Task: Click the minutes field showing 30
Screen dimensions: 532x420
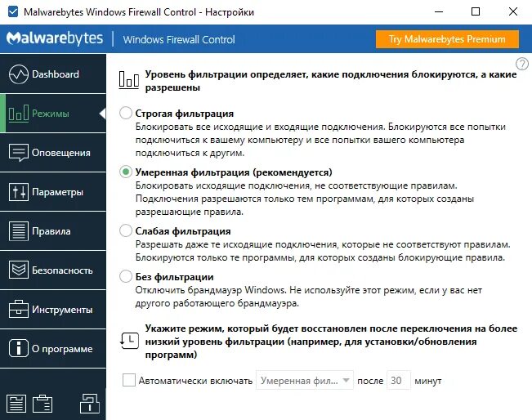Action: (399, 380)
